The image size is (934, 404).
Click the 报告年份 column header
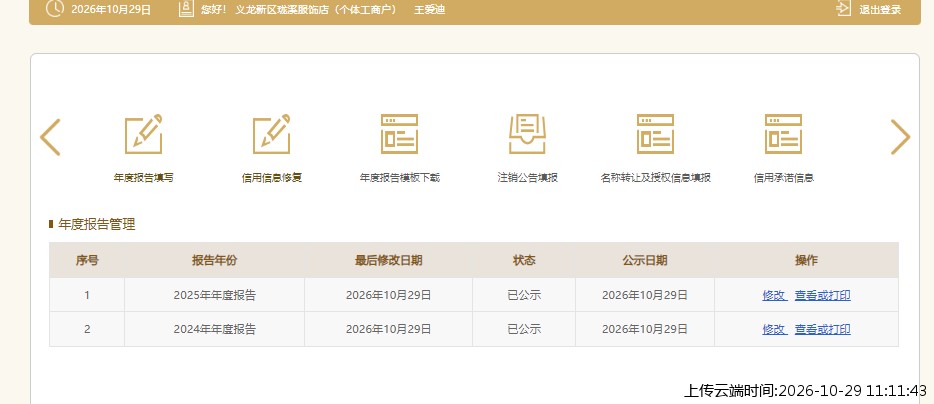point(214,260)
